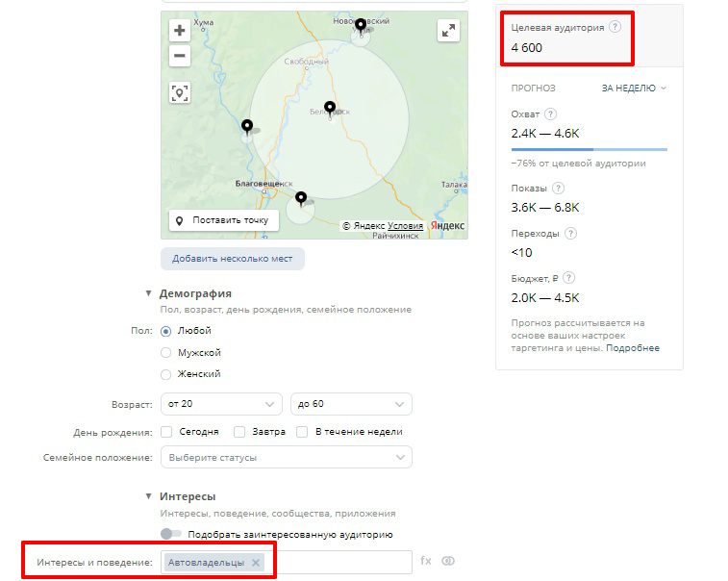Collapse the Демография section
The width and height of the screenshot is (728, 581).
coord(148,293)
